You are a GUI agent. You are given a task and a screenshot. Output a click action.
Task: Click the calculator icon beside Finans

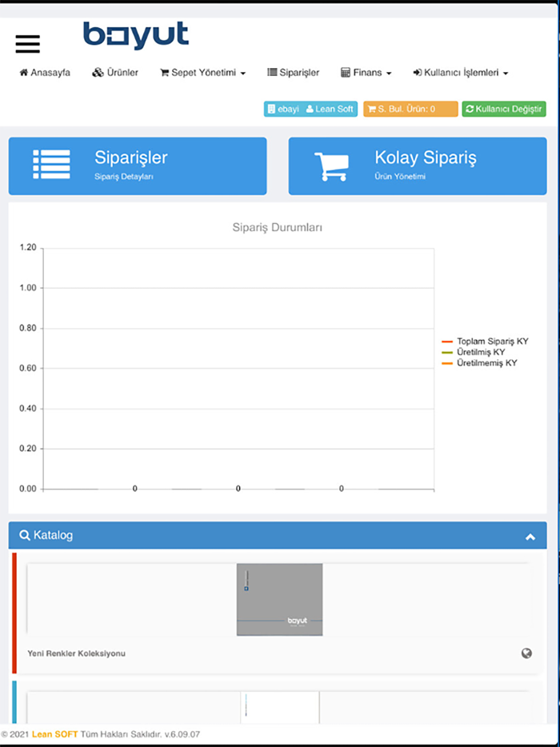(x=346, y=73)
